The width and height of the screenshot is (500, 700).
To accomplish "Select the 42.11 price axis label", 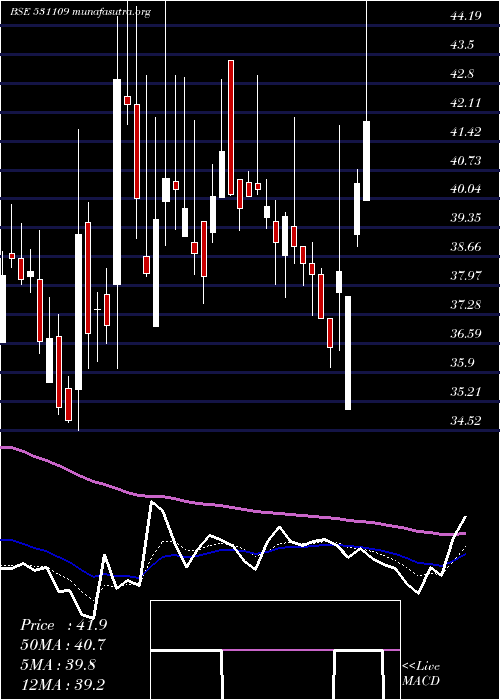I will click(x=466, y=103).
